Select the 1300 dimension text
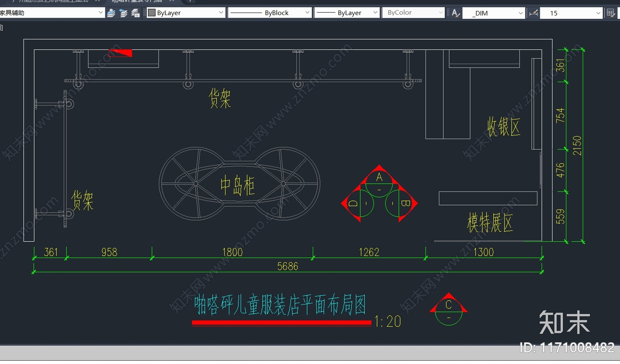620x364 pixels. (x=483, y=252)
